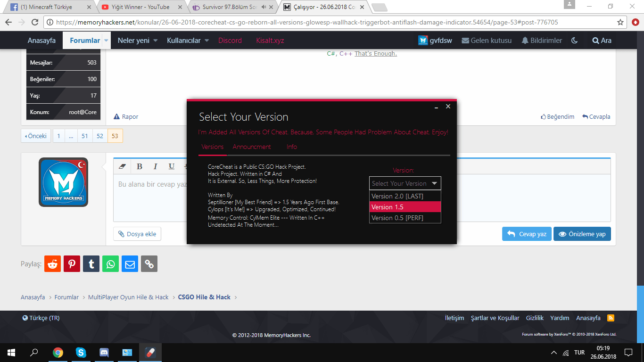Go to Anasayfa in the forum navbar
Screen dimensions: 644x362
pos(41,41)
